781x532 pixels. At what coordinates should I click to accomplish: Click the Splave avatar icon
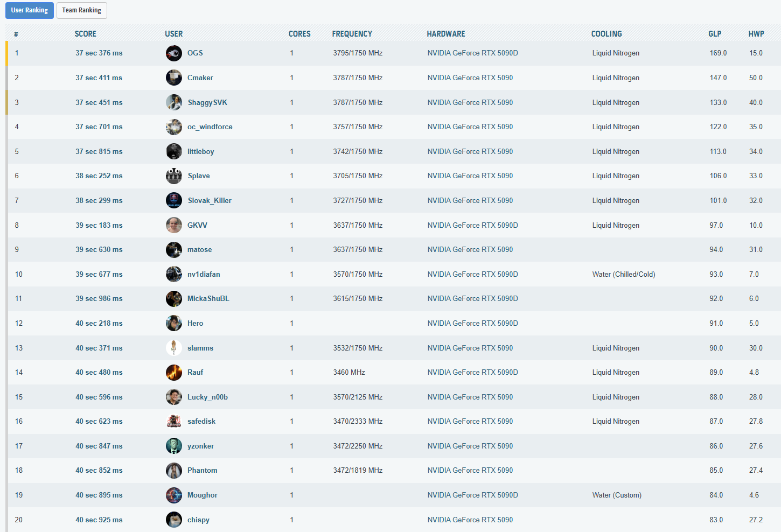point(173,176)
